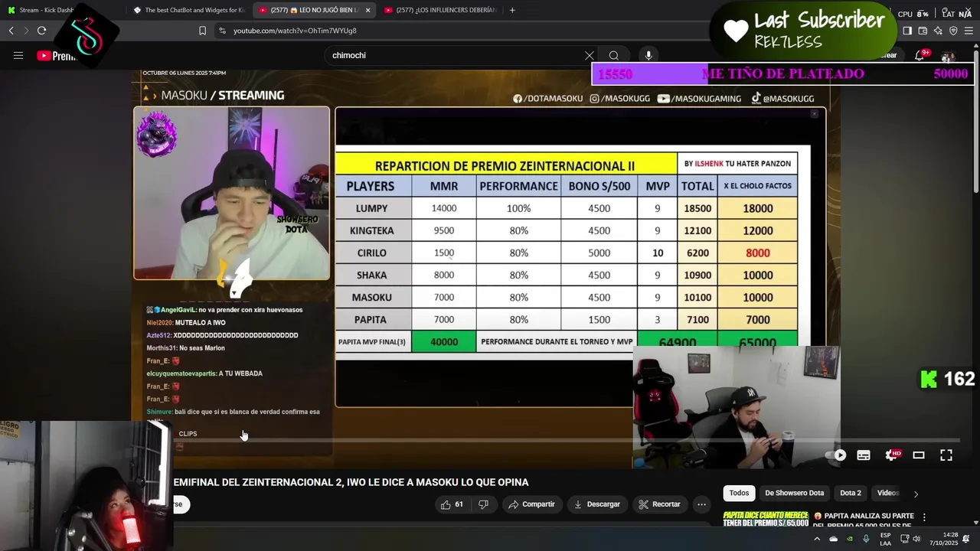Expand filter chips with right chevron
Image resolution: width=980 pixels, height=551 pixels.
pos(916,494)
